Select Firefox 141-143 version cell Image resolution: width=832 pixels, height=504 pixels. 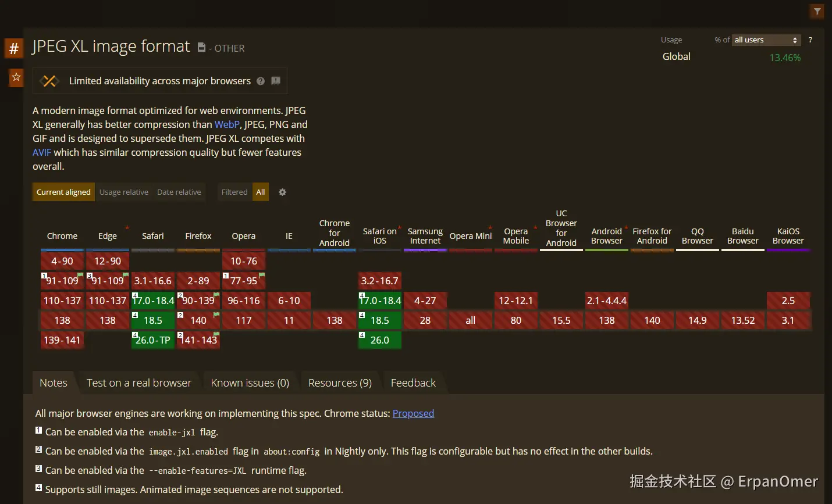click(x=198, y=340)
